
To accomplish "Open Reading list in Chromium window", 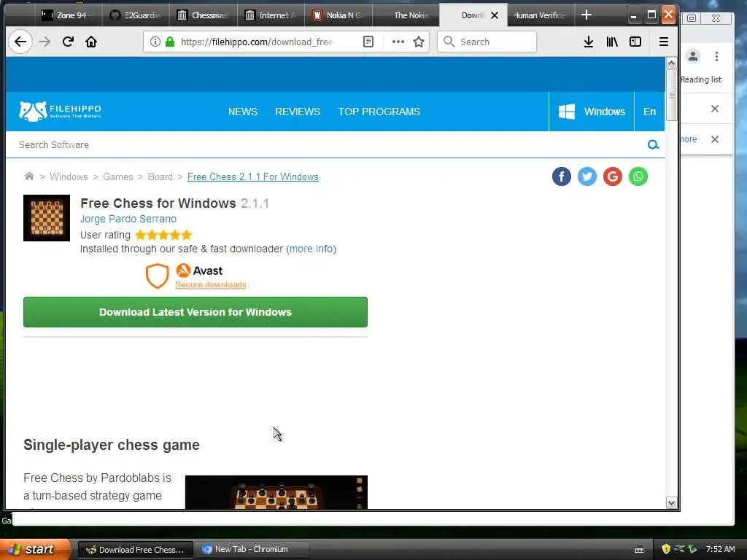I will point(701,79).
